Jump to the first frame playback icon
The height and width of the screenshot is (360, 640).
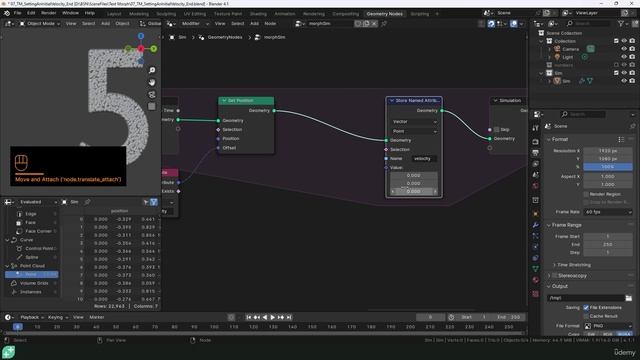coord(249,317)
